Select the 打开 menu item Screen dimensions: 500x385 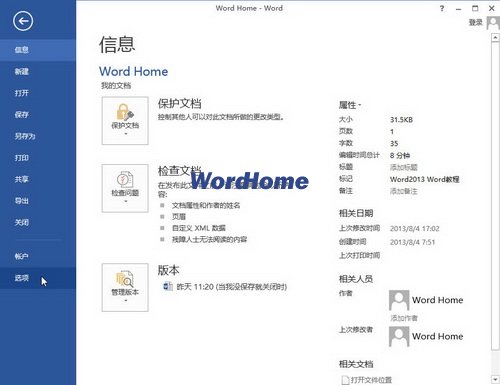38,93
